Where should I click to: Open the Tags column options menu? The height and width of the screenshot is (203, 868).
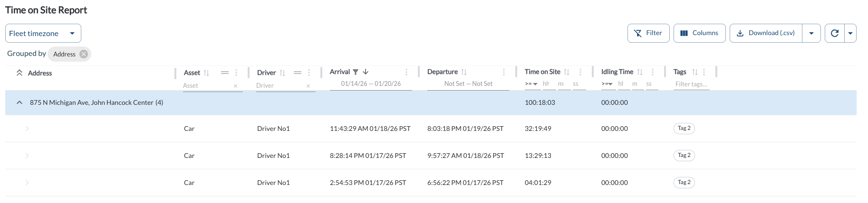coord(704,72)
